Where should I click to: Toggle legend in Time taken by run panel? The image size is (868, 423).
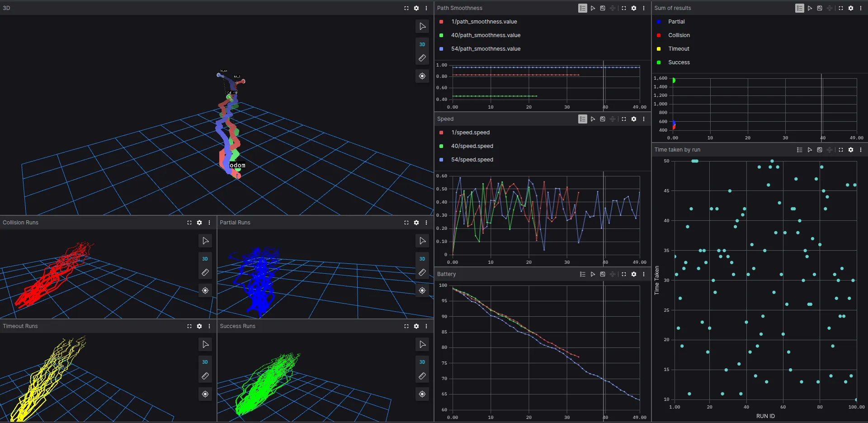click(x=799, y=150)
